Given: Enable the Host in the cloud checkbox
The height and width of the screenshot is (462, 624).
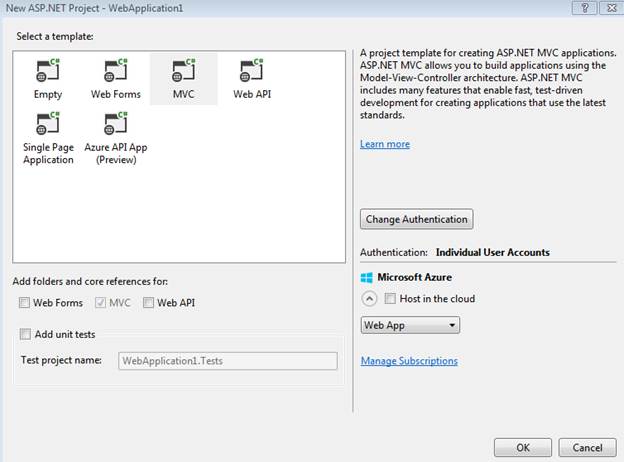Looking at the screenshot, I should coord(390,299).
